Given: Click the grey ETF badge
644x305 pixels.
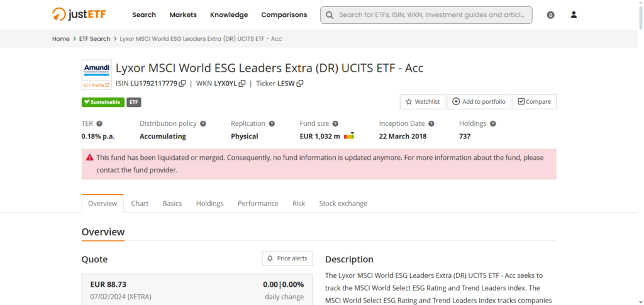Looking at the screenshot, I should click(x=134, y=103).
